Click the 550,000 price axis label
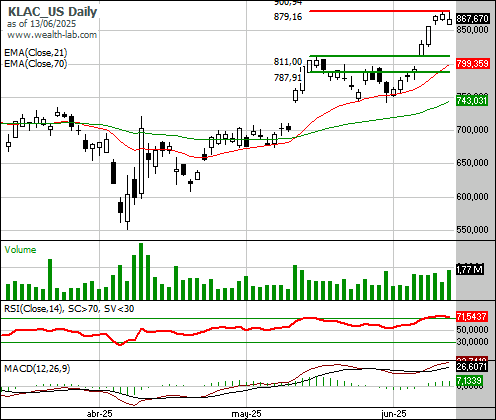 pyautogui.click(x=473, y=230)
